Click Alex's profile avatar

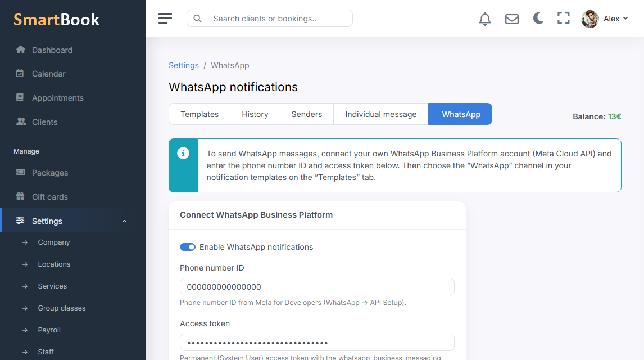590,19
